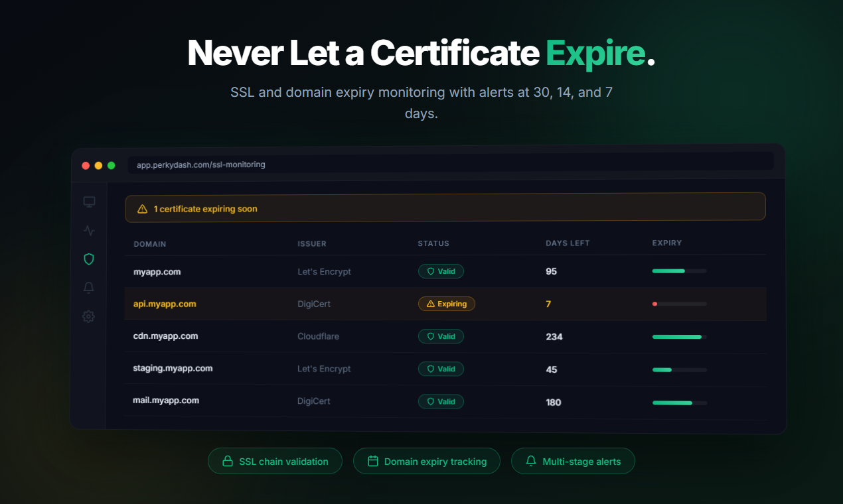Toggle the Valid badge for cdn.myapp.com

coord(441,336)
